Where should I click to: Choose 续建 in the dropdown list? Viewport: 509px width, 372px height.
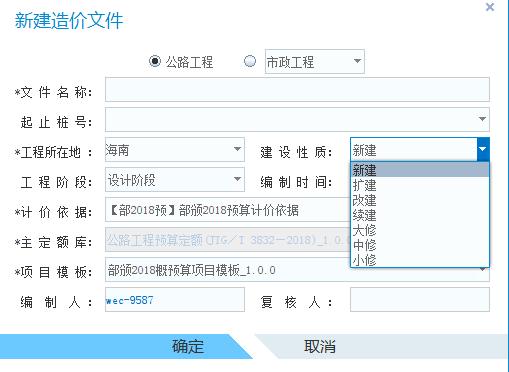420,215
